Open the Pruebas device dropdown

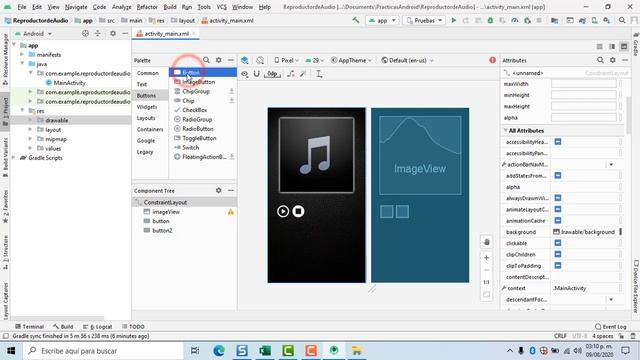[424, 20]
